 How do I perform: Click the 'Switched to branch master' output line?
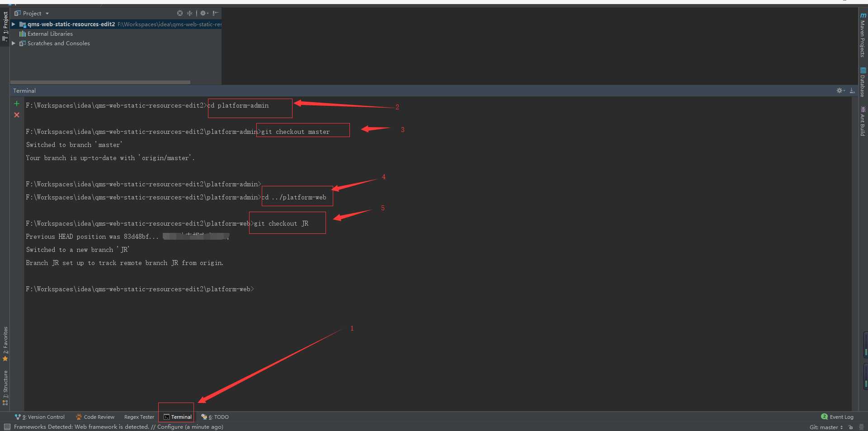tap(74, 145)
